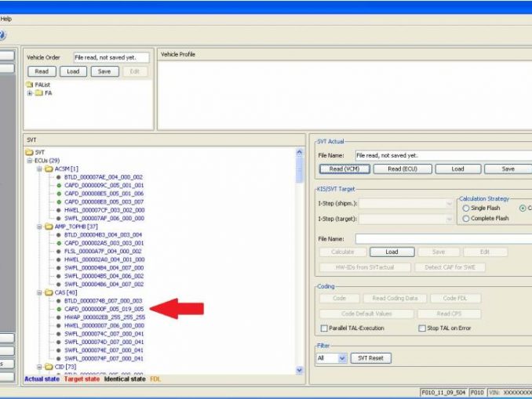Viewport: 532px width, 399px height.
Task: Open the Filter 'All' dropdown
Action: click(342, 358)
